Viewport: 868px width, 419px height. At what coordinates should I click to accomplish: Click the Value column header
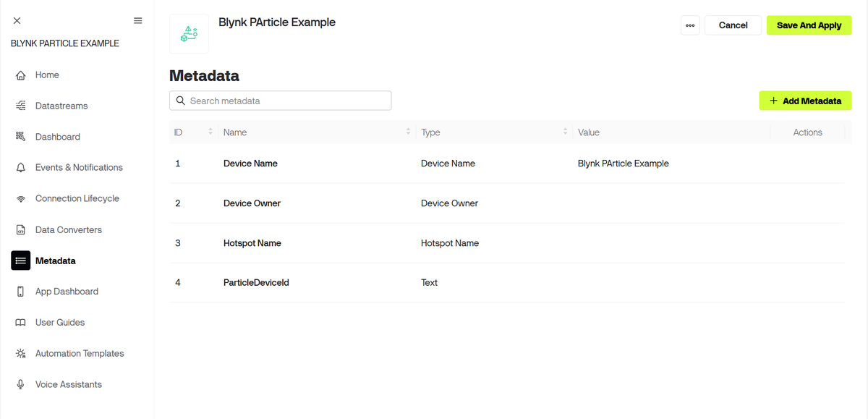click(589, 132)
